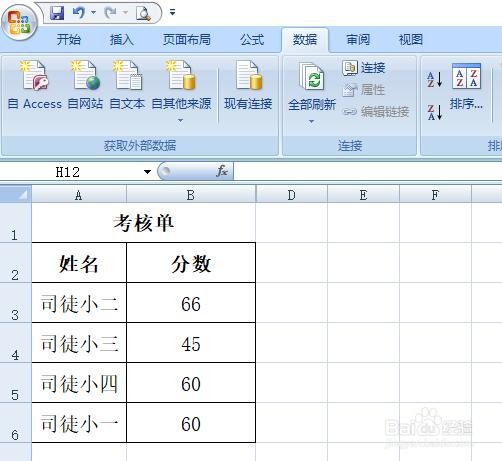This screenshot has width=502, height=461.
Task: Switch to the 页面布局 tab
Action: click(187, 40)
